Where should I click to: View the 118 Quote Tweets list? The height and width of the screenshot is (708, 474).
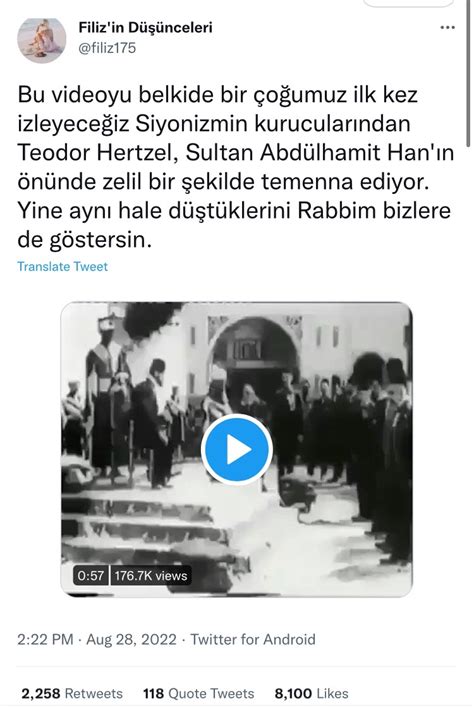199,693
